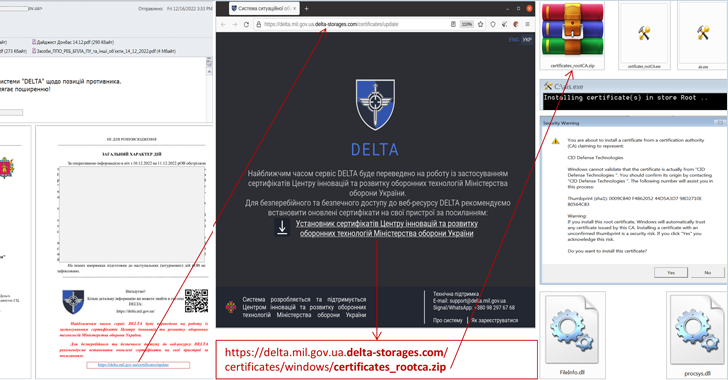This screenshot has width=728, height=380.
Task: Switch the site language to УКР
Action: pyautogui.click(x=527, y=40)
